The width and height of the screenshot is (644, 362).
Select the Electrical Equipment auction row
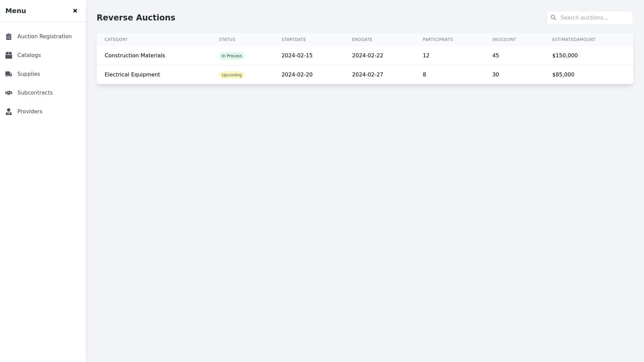[132, 75]
